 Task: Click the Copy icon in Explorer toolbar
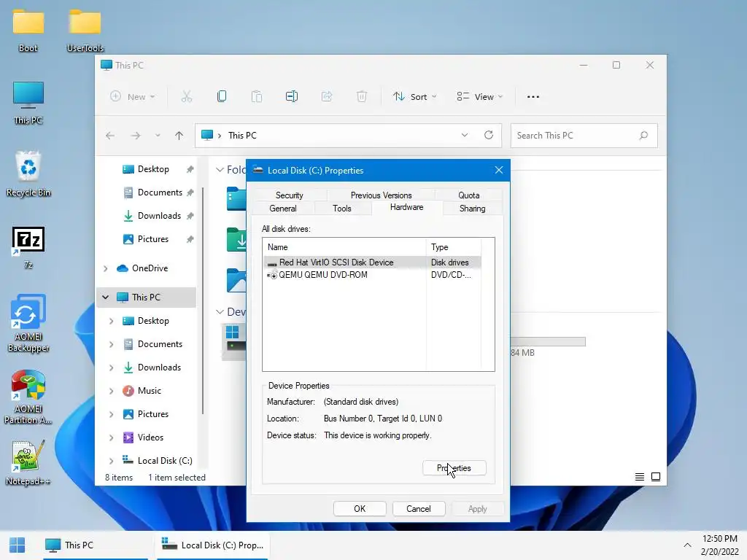point(222,97)
